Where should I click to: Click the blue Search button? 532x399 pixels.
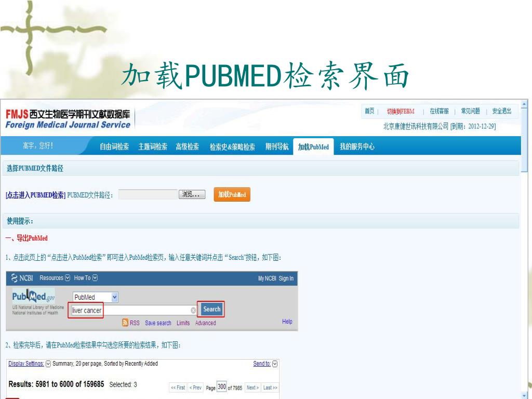(212, 309)
